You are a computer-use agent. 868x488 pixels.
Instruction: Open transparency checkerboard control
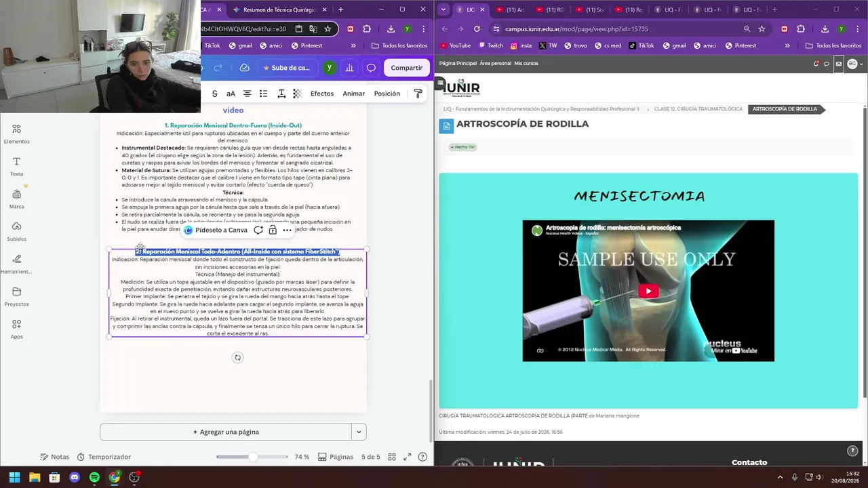coord(297,94)
